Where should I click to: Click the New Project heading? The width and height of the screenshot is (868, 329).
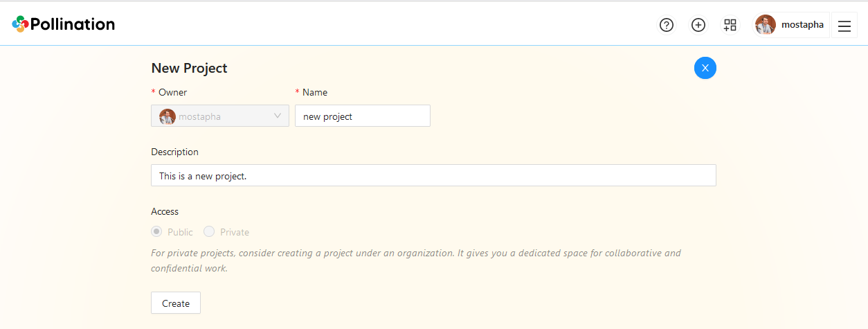(189, 68)
